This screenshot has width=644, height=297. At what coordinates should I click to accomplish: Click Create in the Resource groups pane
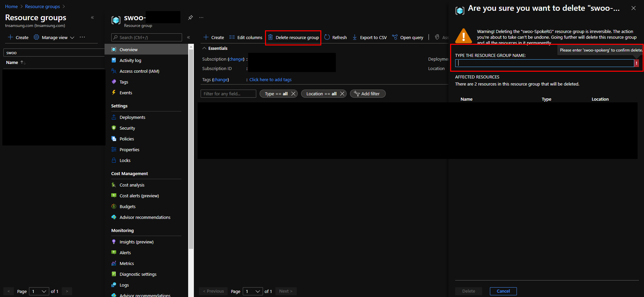[18, 37]
